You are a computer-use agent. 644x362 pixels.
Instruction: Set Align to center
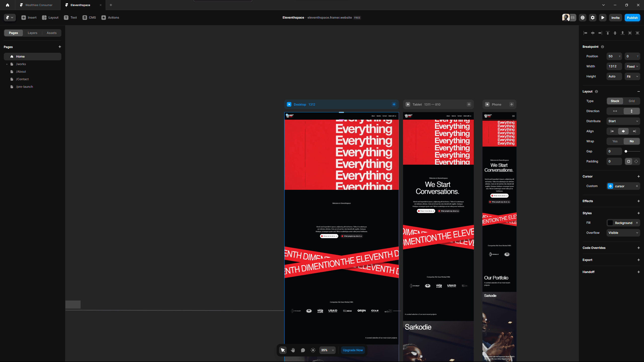pyautogui.click(x=623, y=131)
